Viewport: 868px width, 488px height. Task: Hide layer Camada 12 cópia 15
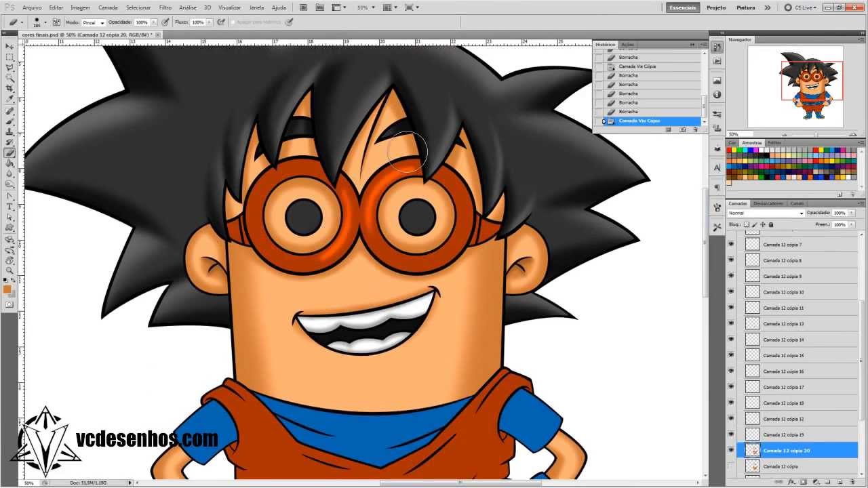point(731,355)
